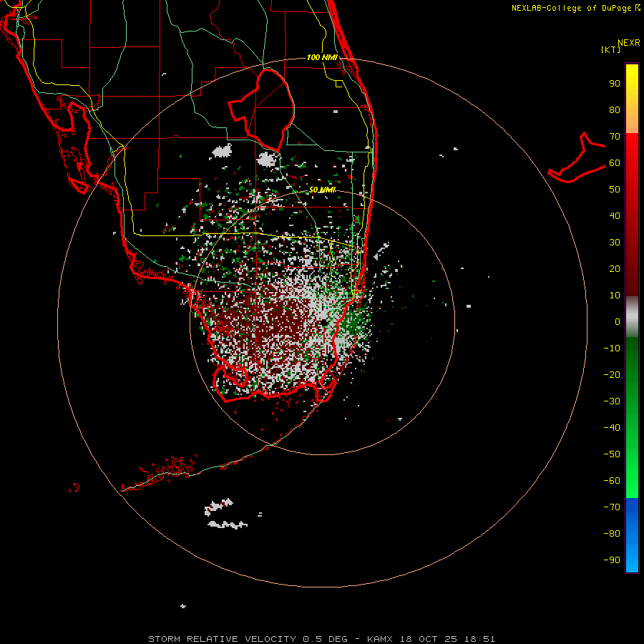
Task: Click the '18 OCT 25 18:51' timestamp
Action: pyautogui.click(x=447, y=639)
